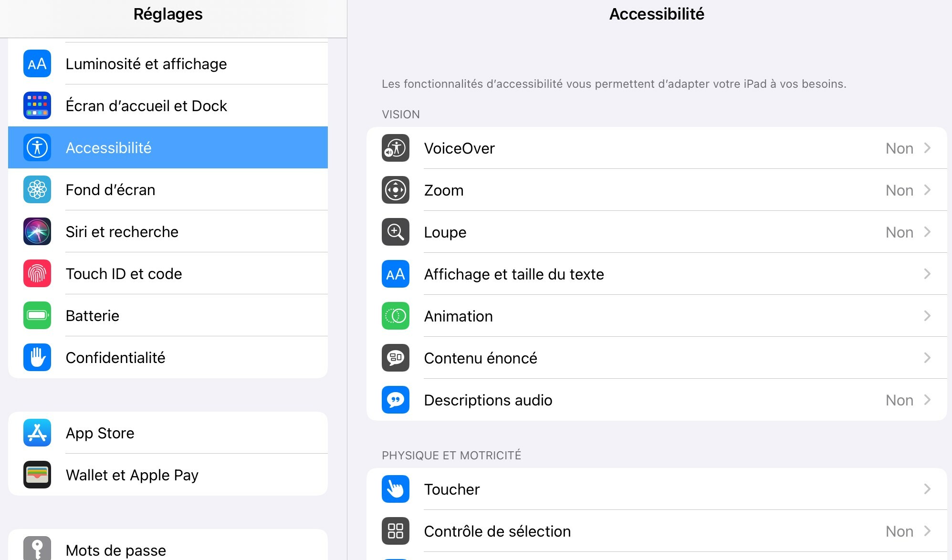Tap the green Animation icon

point(395,316)
